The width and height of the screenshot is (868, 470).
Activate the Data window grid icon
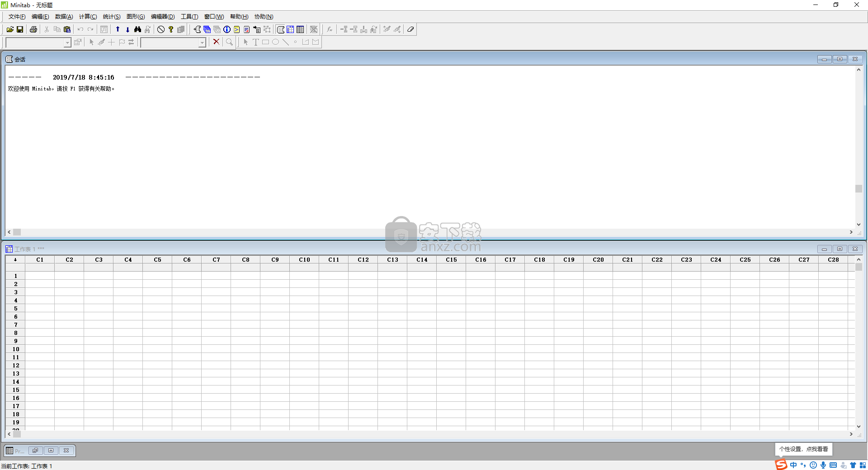click(x=290, y=29)
